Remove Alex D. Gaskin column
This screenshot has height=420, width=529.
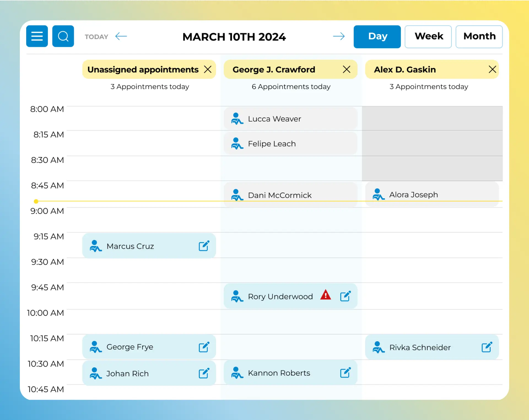coord(492,69)
